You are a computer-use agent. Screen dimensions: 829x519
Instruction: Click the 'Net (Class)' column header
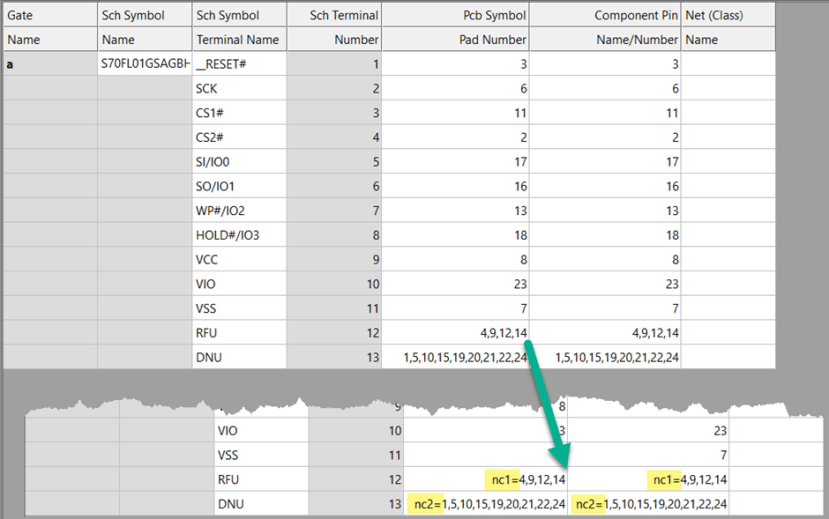point(729,15)
